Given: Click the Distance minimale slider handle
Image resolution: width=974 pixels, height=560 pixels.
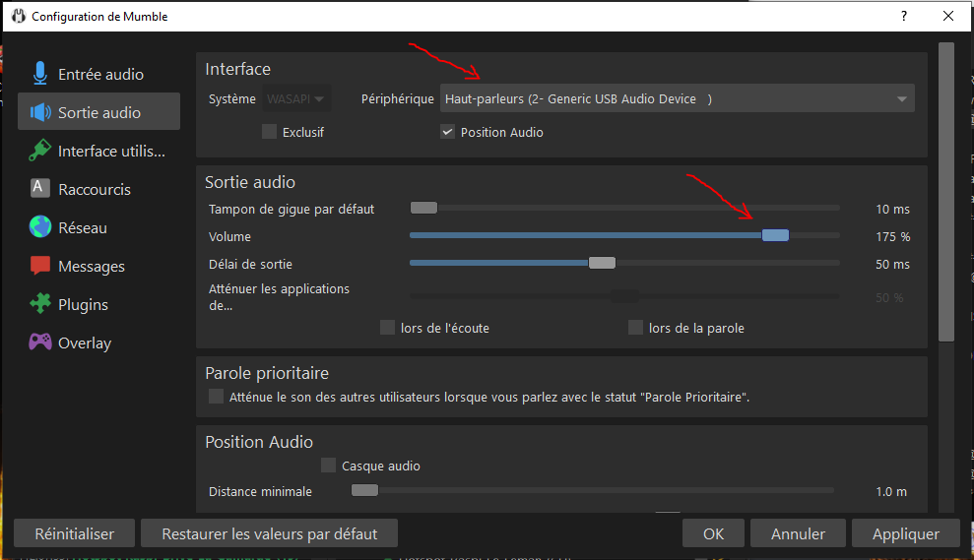Looking at the screenshot, I should (364, 490).
